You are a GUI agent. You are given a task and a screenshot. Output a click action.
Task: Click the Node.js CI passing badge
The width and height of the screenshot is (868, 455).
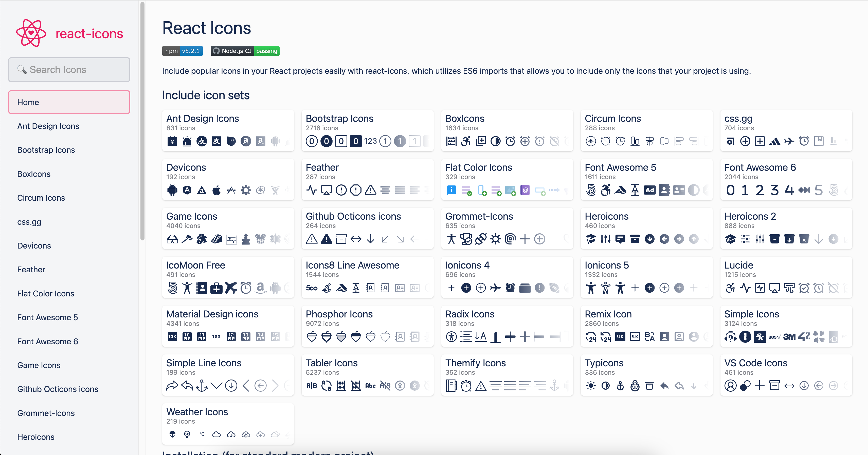(x=245, y=51)
